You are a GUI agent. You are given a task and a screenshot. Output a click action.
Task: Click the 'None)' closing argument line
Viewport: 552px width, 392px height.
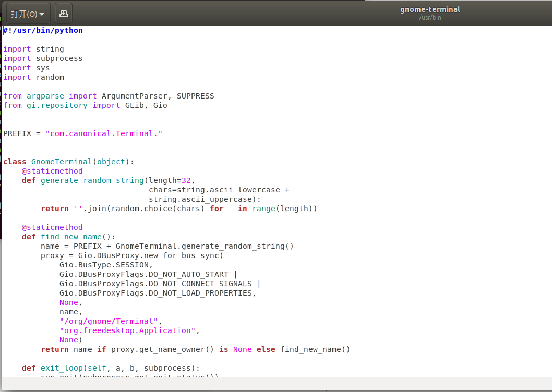(x=71, y=340)
